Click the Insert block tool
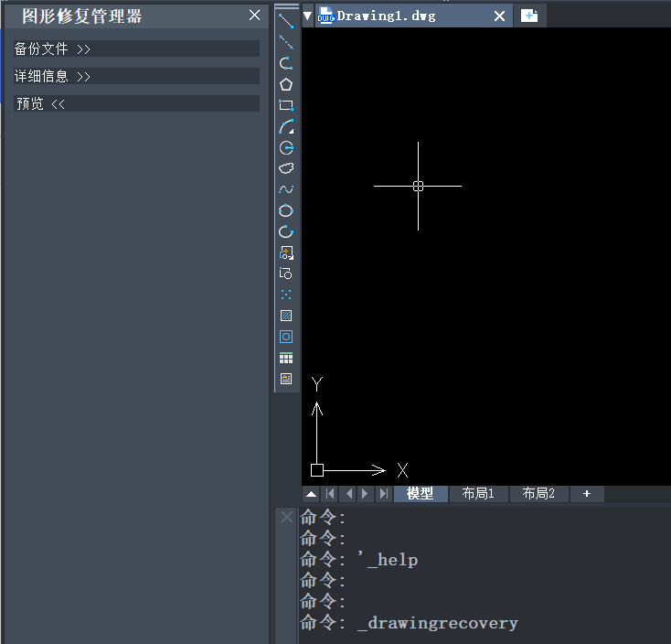Image resolution: width=671 pixels, height=644 pixels. [x=286, y=252]
